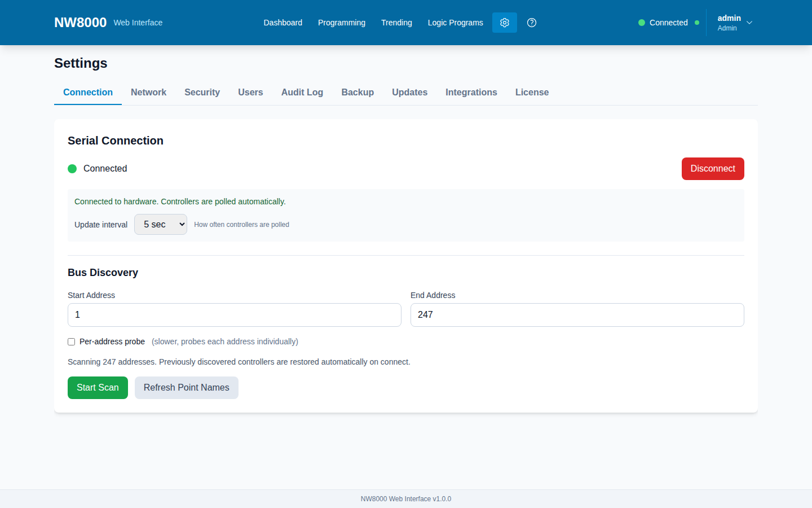Open the Users tab
The image size is (812, 508).
(x=250, y=92)
